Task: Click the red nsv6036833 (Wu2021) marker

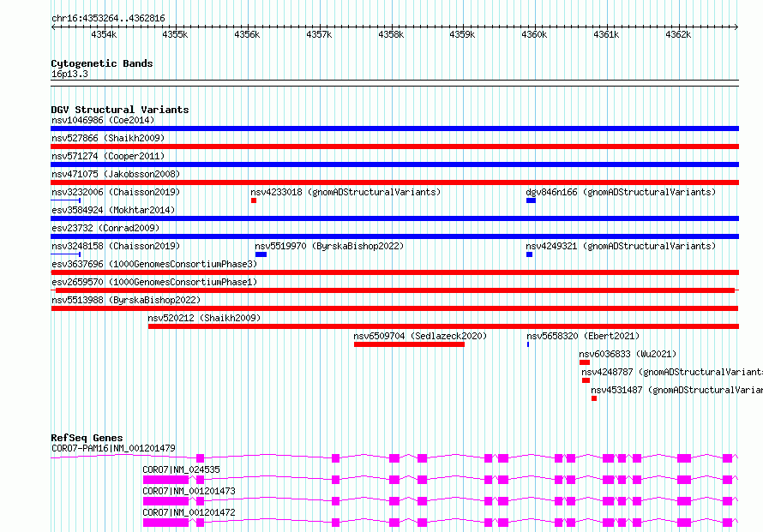Action: pos(585,362)
